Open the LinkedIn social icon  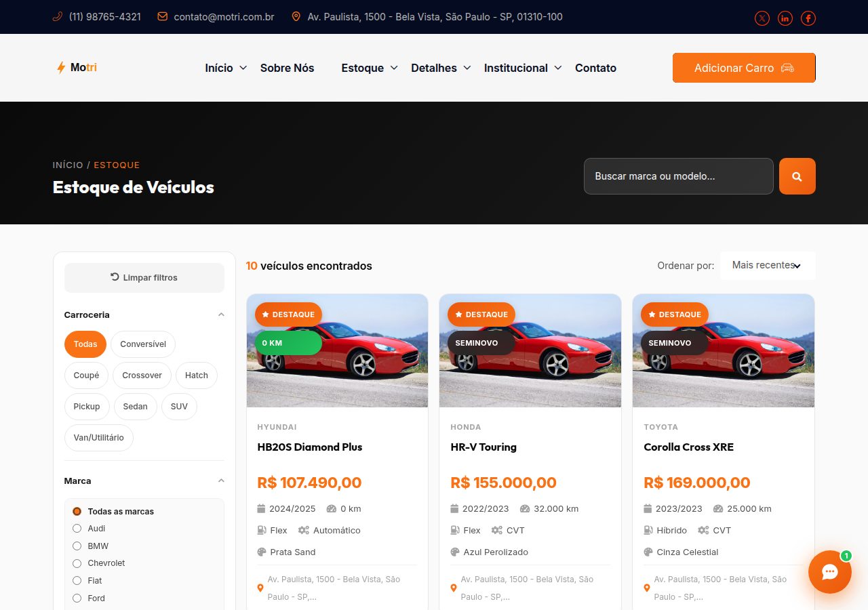click(785, 18)
